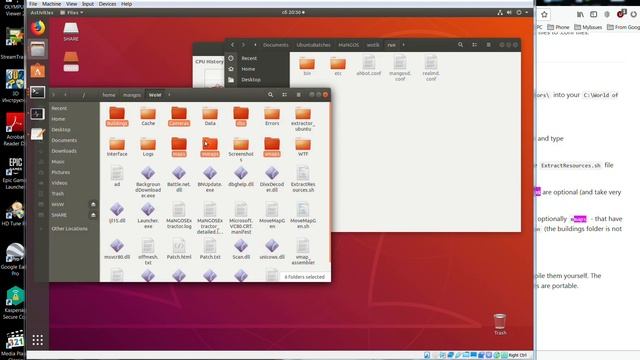Toggle grid/list view in the WoW window
Screen dimensions: 640x360
284,95
